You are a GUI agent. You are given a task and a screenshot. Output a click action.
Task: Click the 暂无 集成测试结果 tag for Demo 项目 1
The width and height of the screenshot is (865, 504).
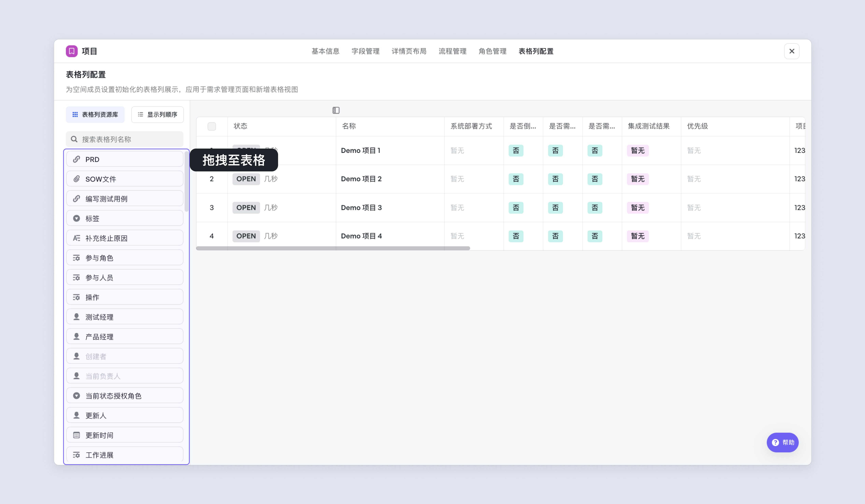[x=638, y=151]
